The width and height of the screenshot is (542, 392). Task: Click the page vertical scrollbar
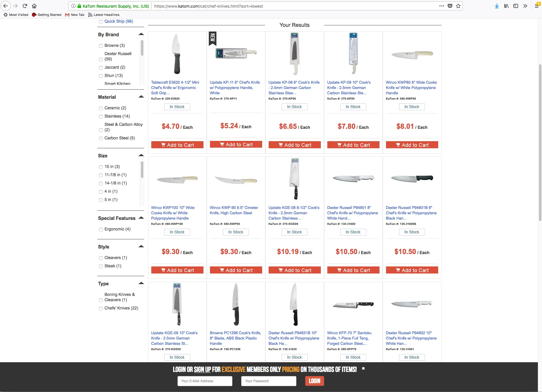(x=540, y=142)
